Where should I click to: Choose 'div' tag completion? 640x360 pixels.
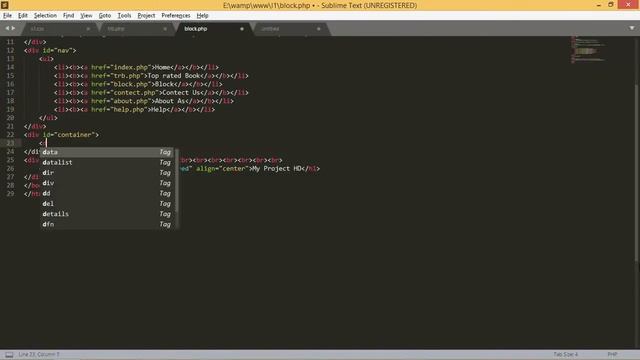107,183
